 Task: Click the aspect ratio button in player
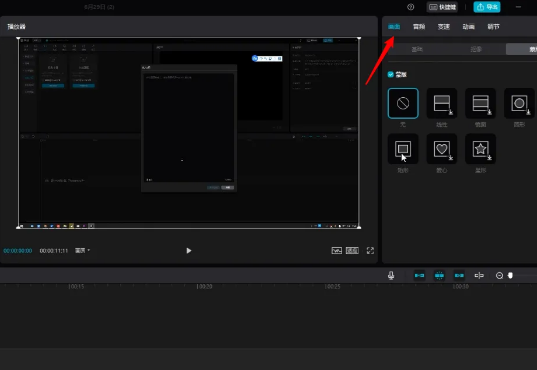(x=352, y=250)
